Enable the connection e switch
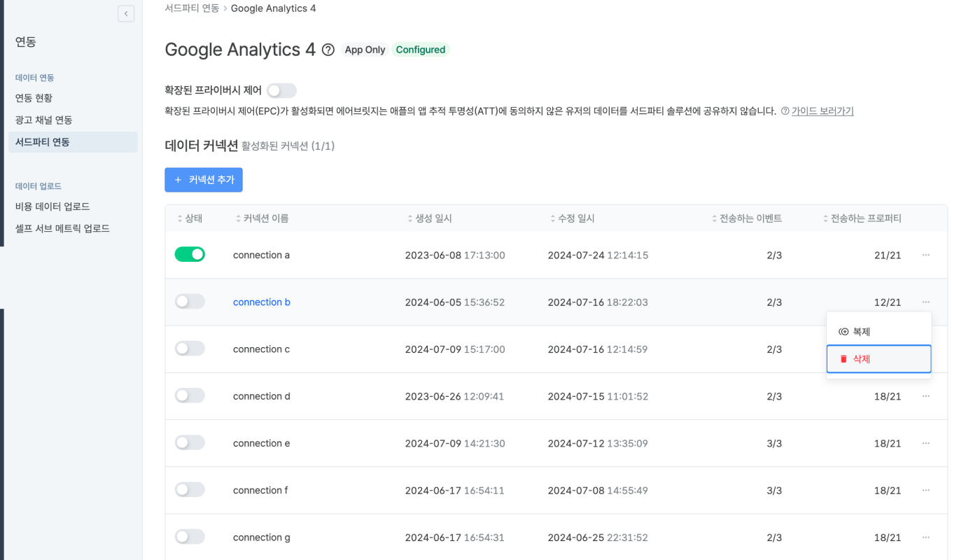 [x=190, y=442]
